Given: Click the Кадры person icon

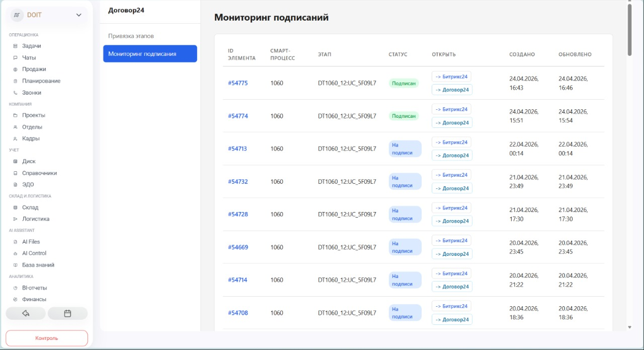Looking at the screenshot, I should point(15,138).
